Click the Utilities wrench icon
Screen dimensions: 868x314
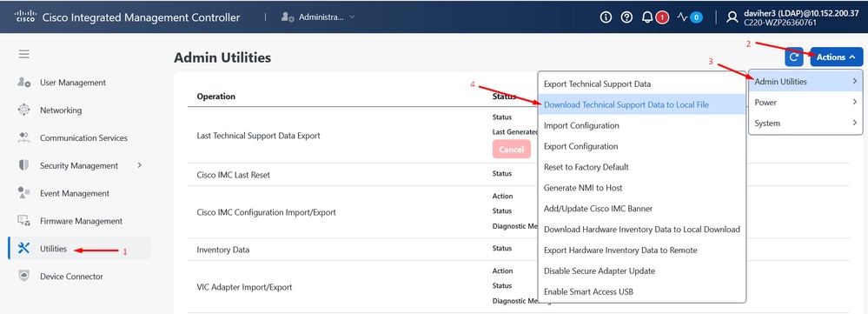tap(23, 248)
